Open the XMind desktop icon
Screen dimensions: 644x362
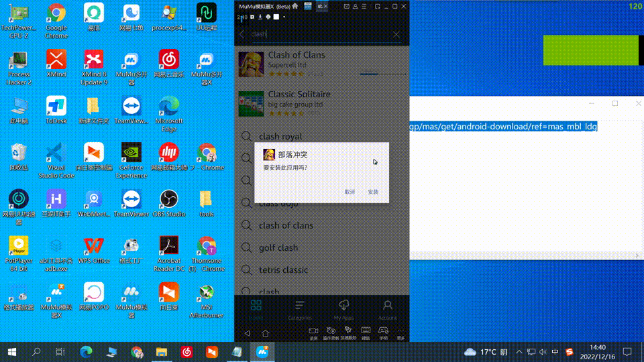pos(56,64)
